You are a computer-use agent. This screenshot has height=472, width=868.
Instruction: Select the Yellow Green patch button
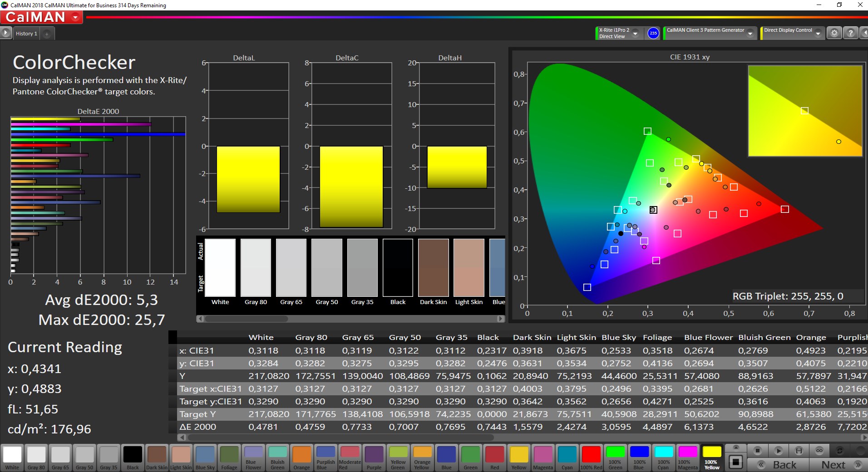click(398, 457)
